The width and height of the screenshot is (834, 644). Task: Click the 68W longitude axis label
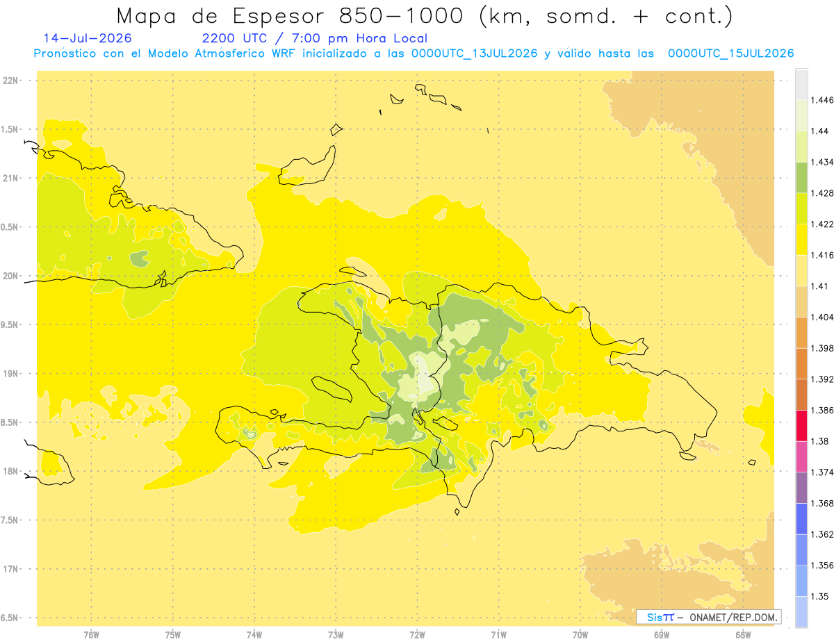pos(743,635)
